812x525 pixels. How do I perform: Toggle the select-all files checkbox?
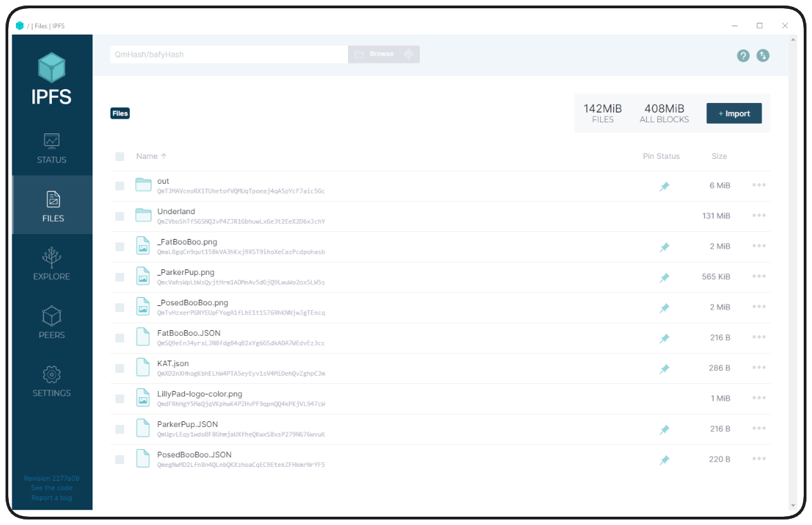(x=120, y=157)
